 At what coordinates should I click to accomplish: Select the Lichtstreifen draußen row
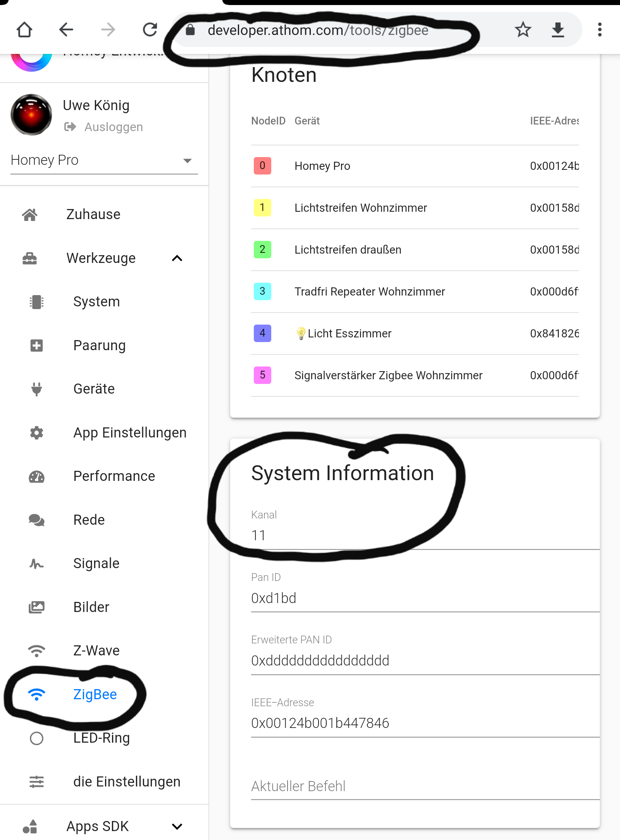point(415,250)
